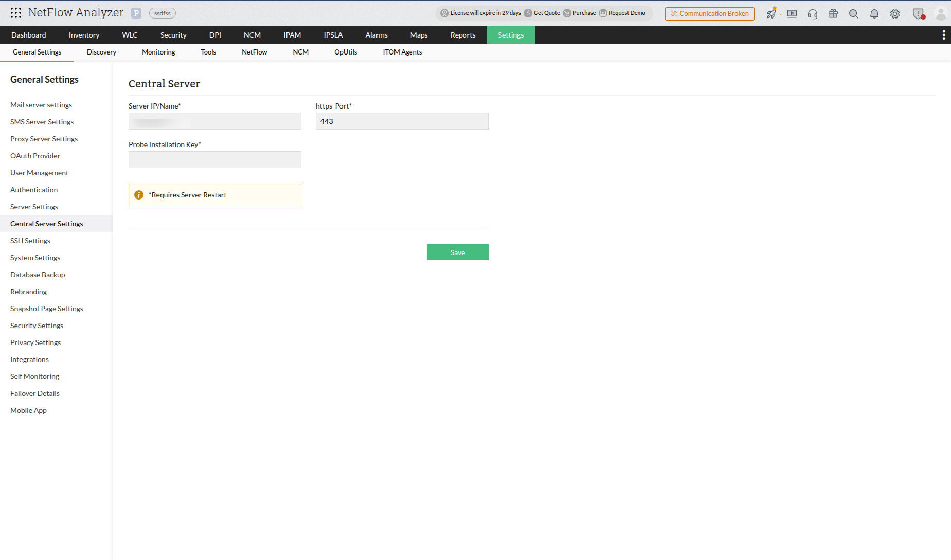
Task: Navigate to Database Backup settings
Action: [x=37, y=274]
